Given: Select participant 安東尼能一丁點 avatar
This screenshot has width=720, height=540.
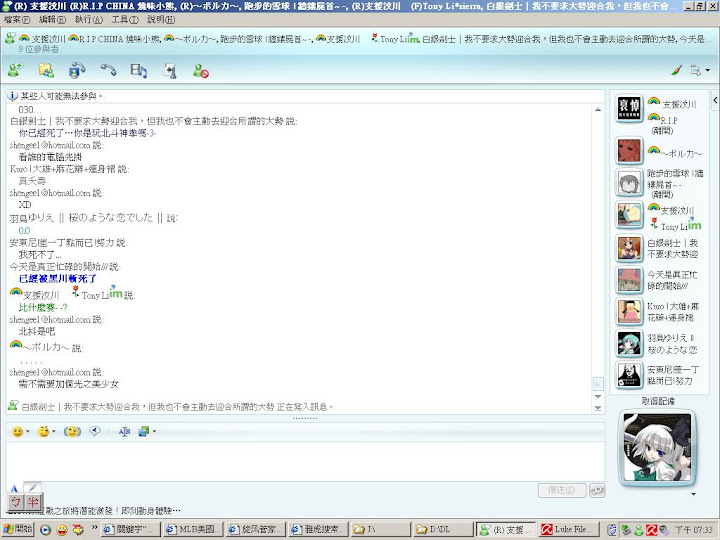Looking at the screenshot, I should point(629,375).
